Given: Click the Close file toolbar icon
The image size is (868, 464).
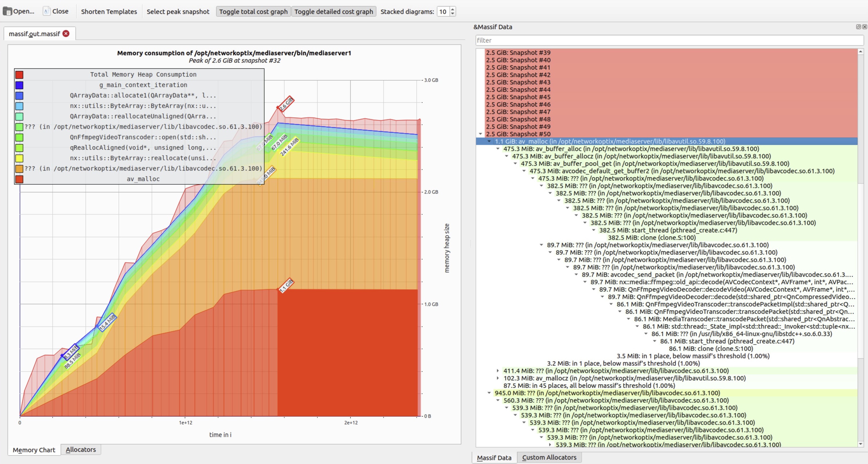Looking at the screenshot, I should click(46, 11).
